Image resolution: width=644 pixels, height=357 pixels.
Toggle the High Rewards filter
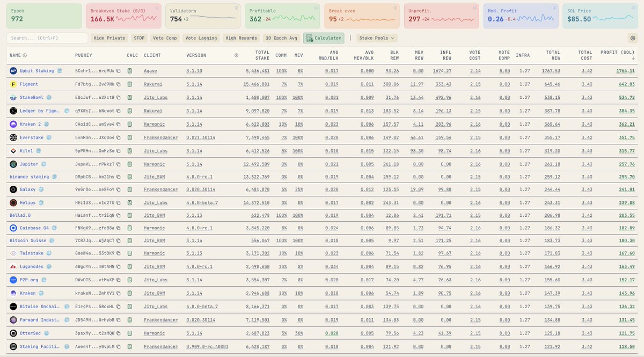[241, 38]
